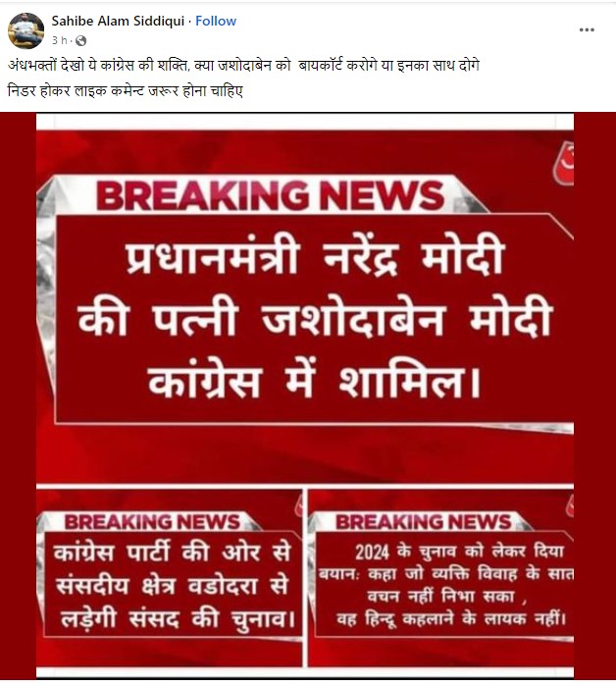Click the Follow link
The image size is (616, 686).
(x=216, y=21)
